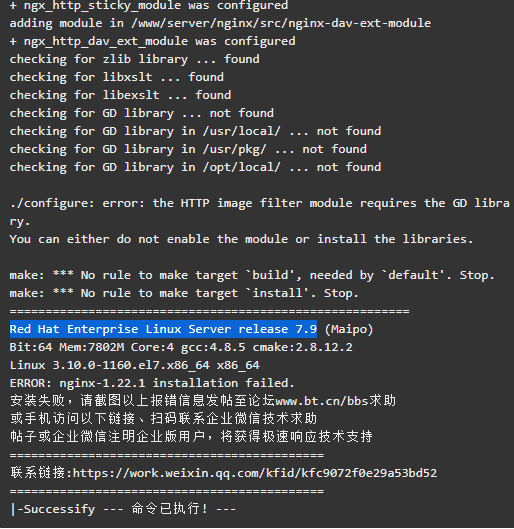Click the work.weixin.qq.com contact link
This screenshot has width=514, height=529.
point(255,473)
